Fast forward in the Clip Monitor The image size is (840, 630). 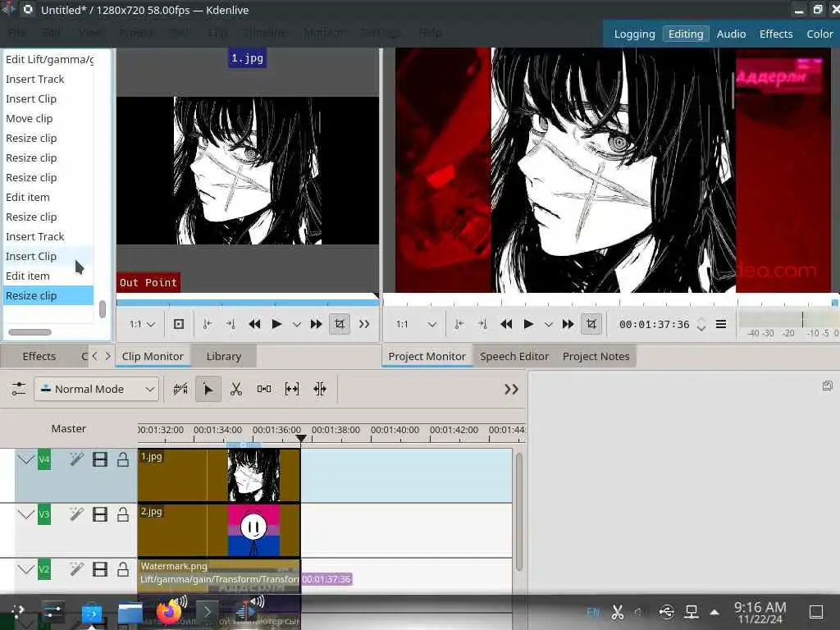pos(316,324)
